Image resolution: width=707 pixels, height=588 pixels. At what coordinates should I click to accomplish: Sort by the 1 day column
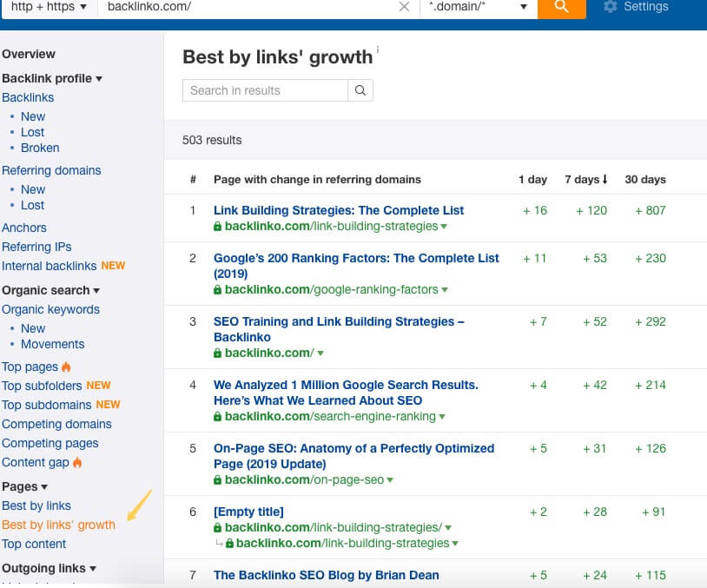click(532, 180)
